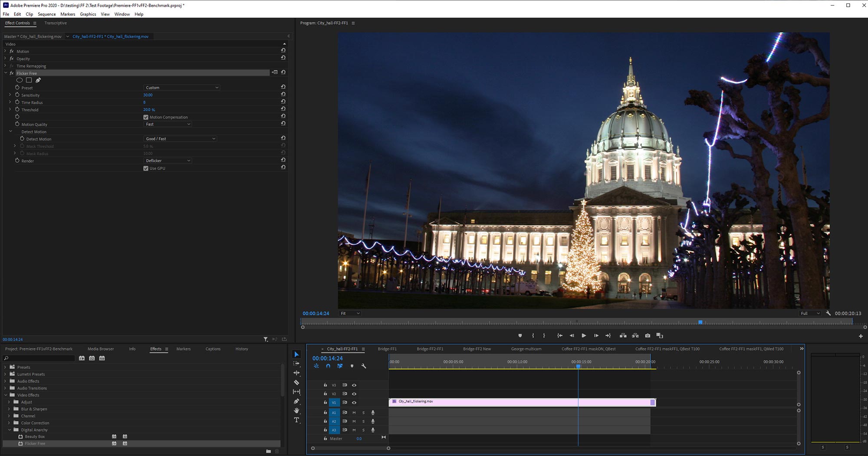Image resolution: width=868 pixels, height=456 pixels.
Task: Open the George-multicam sequence tab
Action: (x=526, y=349)
